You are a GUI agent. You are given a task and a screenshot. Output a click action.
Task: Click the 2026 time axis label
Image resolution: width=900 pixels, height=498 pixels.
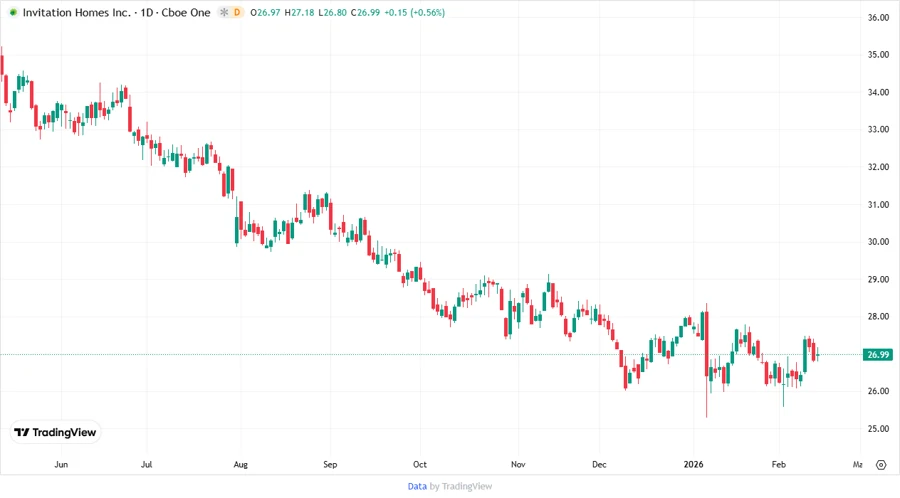coord(693,464)
